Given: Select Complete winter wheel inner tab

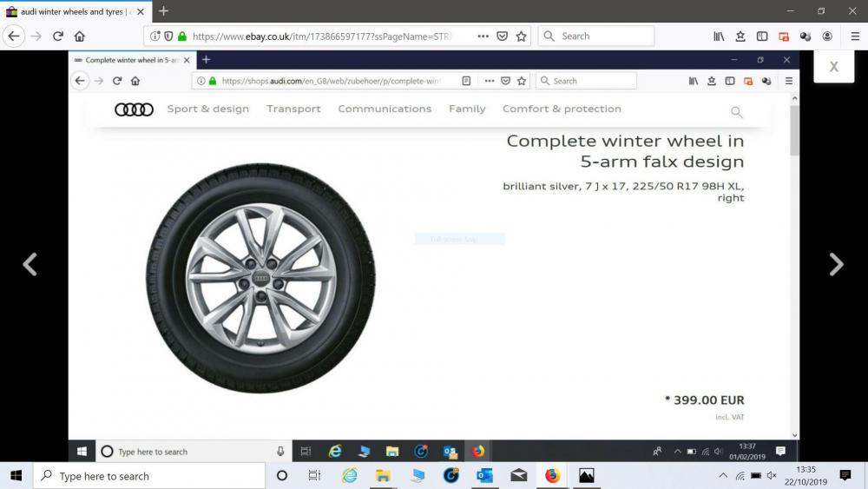Looking at the screenshot, I should click(x=132, y=60).
